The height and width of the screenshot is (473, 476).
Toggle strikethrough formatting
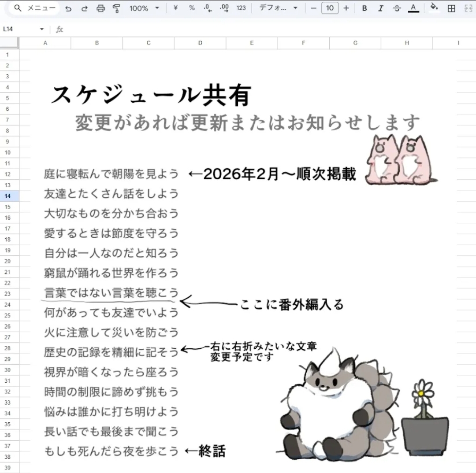pyautogui.click(x=397, y=8)
